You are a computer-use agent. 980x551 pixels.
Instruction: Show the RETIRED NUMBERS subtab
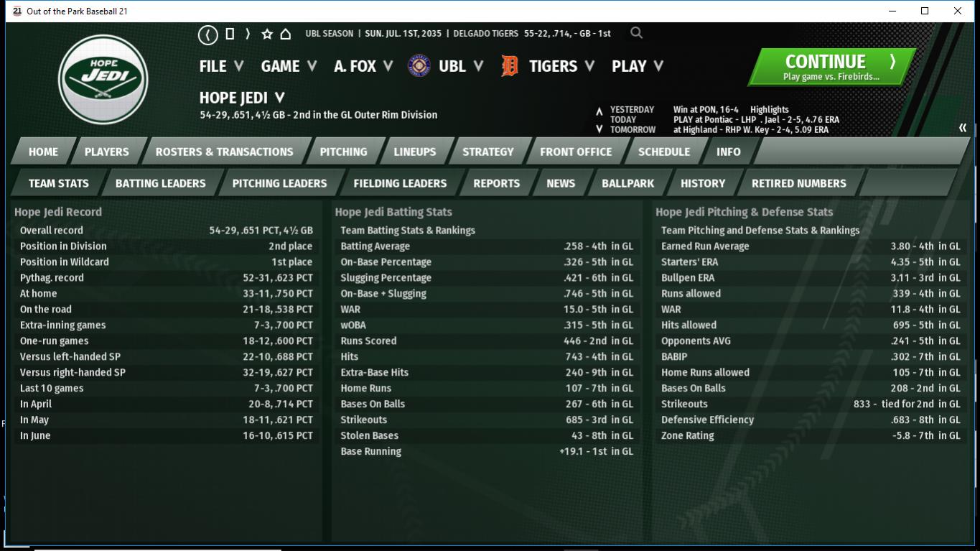[799, 183]
